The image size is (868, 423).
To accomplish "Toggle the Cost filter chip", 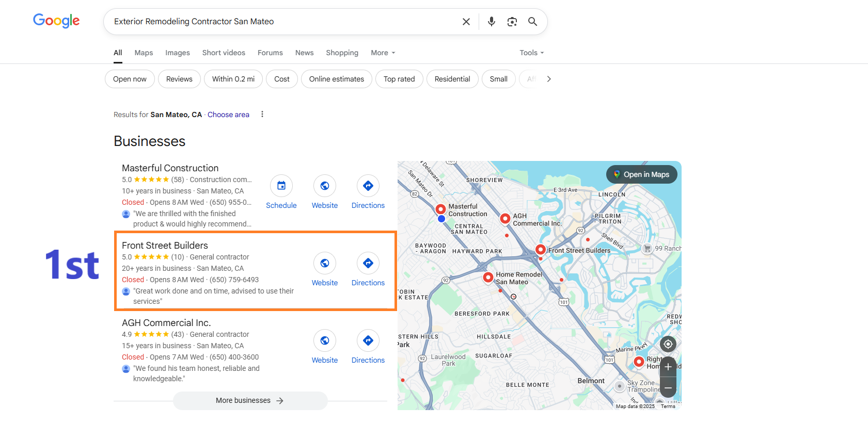I will click(282, 79).
